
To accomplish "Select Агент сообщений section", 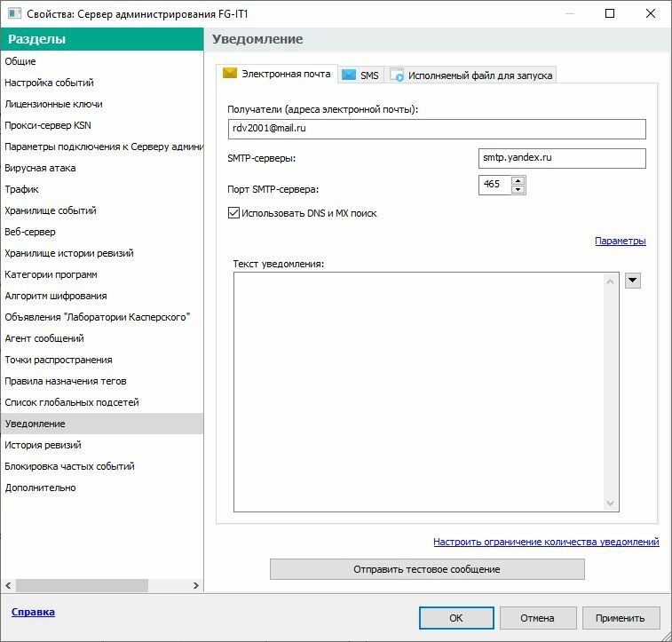I will click(x=101, y=338).
